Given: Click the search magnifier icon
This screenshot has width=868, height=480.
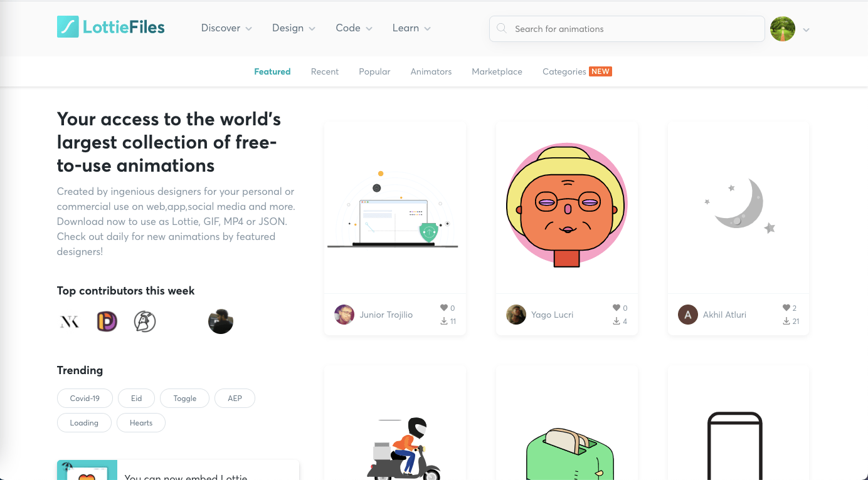Looking at the screenshot, I should coord(502,28).
